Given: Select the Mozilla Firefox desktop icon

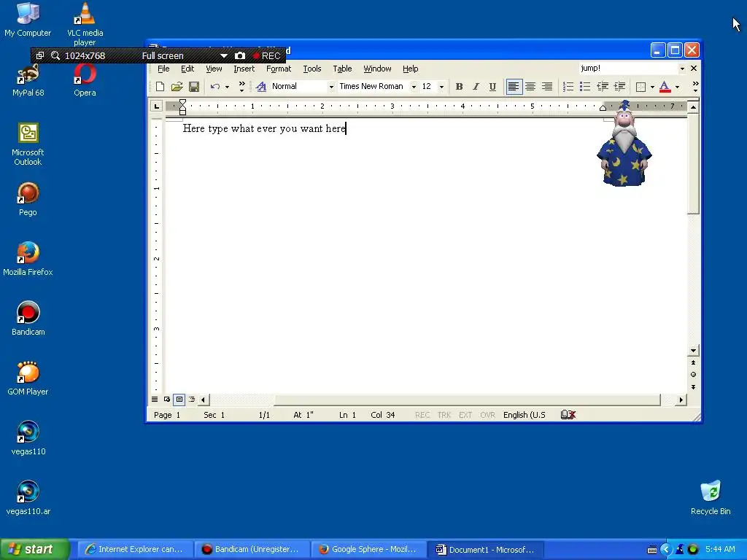Looking at the screenshot, I should point(28,259).
